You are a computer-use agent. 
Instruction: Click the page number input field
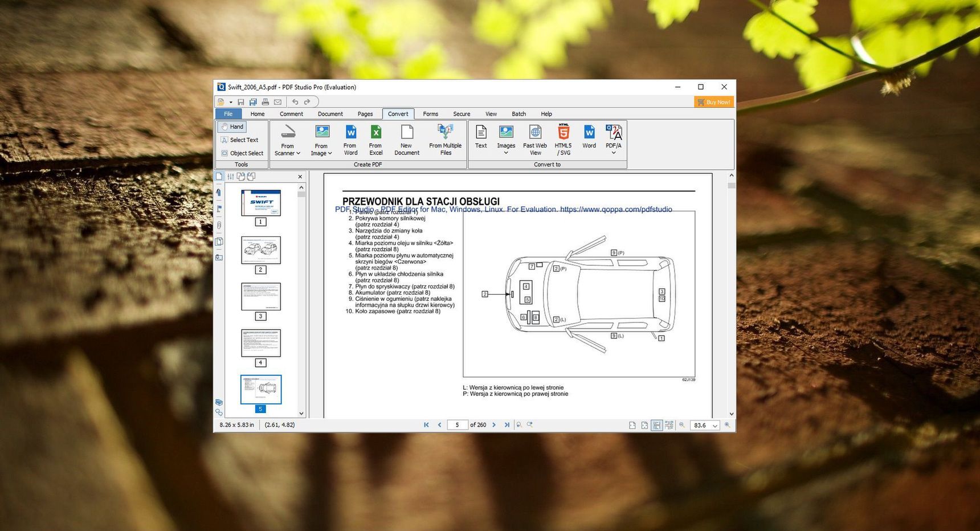[458, 425]
